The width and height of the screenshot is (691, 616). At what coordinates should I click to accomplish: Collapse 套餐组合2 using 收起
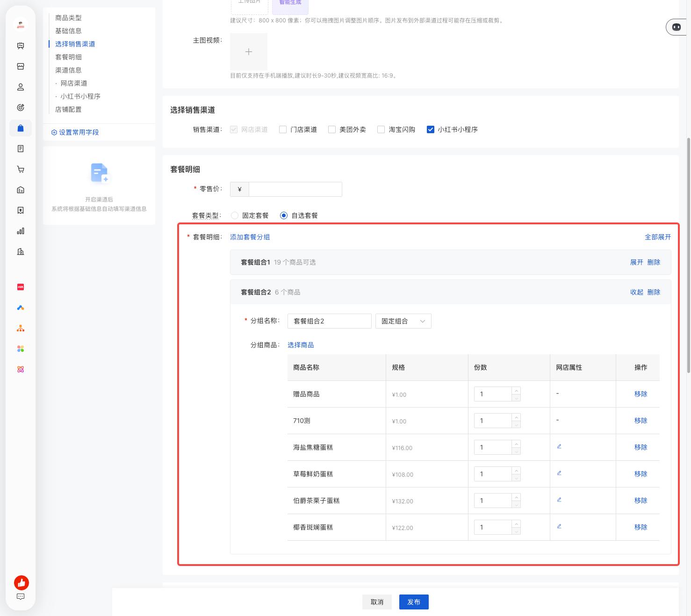[637, 292]
